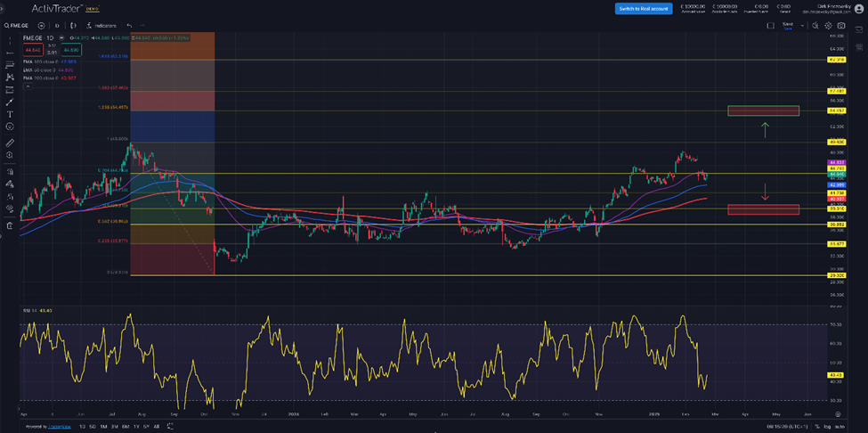This screenshot has width=868, height=433.
Task: Choose the candlestick chart style icon
Action: [x=73, y=26]
